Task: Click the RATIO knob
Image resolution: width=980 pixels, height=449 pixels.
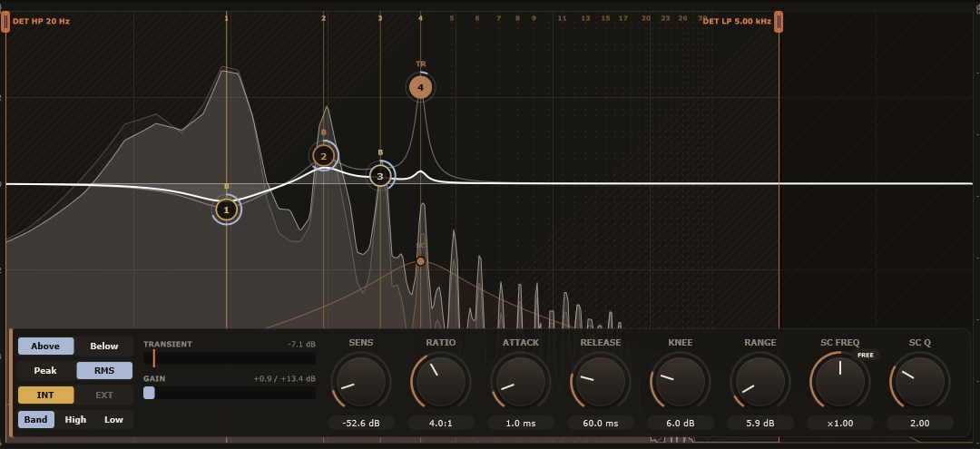Action: point(441,382)
